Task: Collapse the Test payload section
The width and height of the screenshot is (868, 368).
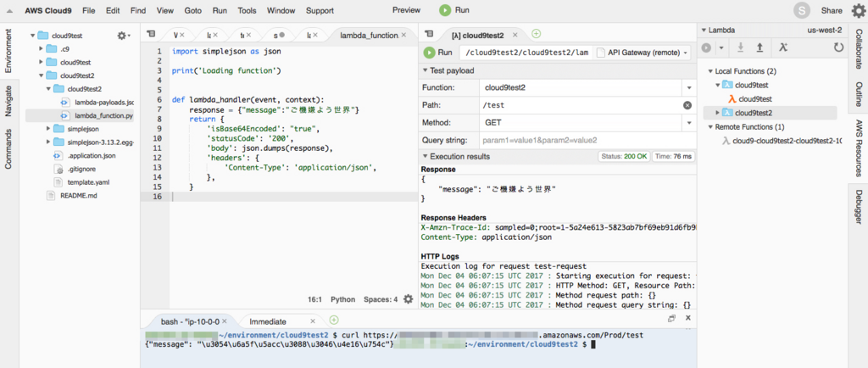Action: (425, 70)
